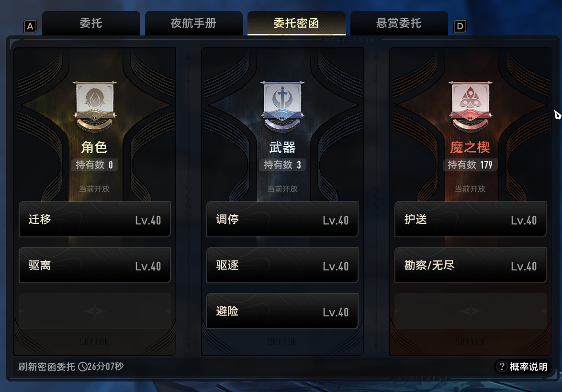562x392 pixels.
Task: Click the empty locked slot under 角色
Action: coord(95,311)
